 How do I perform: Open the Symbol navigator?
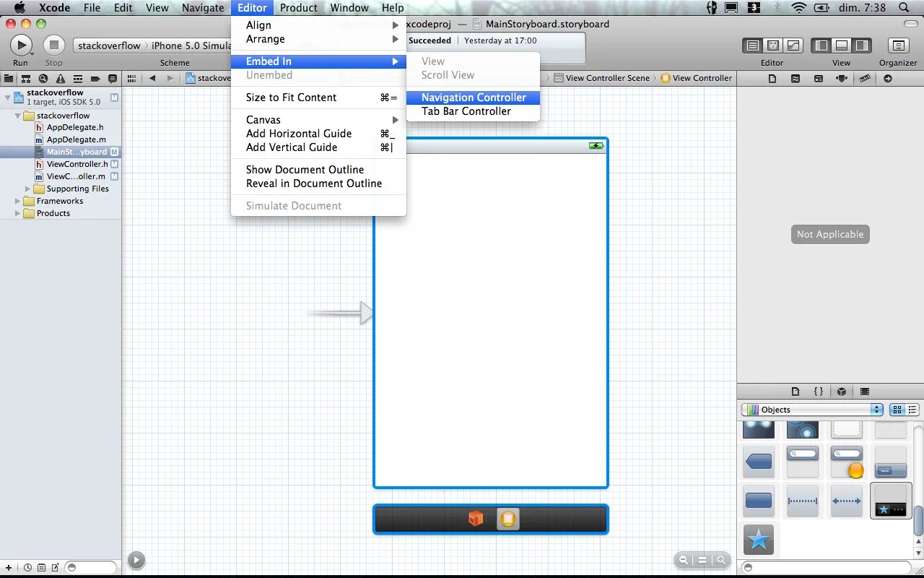[26, 78]
